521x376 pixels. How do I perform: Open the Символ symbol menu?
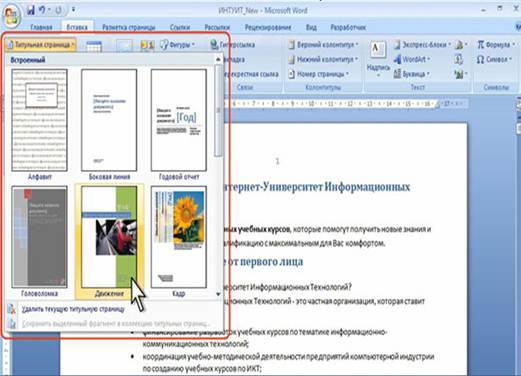coord(494,59)
